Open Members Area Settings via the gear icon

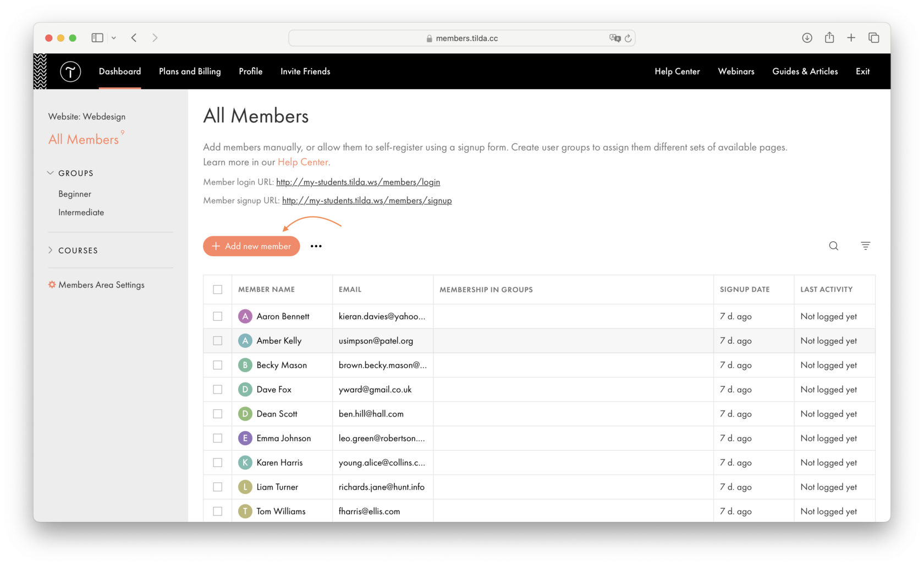[51, 285]
